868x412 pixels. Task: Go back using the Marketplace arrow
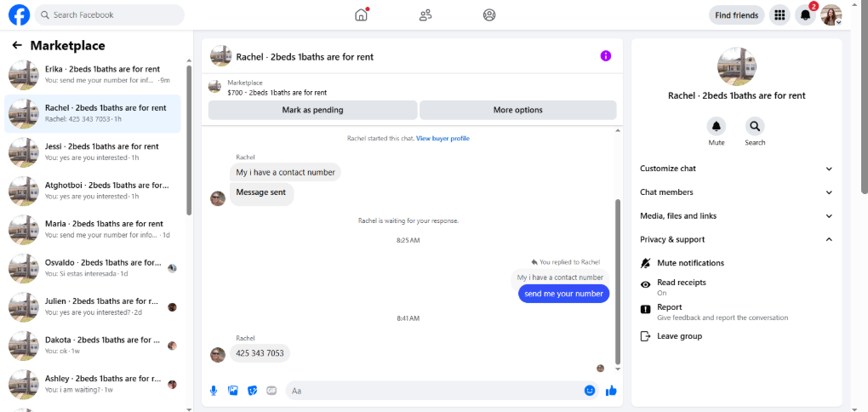click(x=17, y=45)
